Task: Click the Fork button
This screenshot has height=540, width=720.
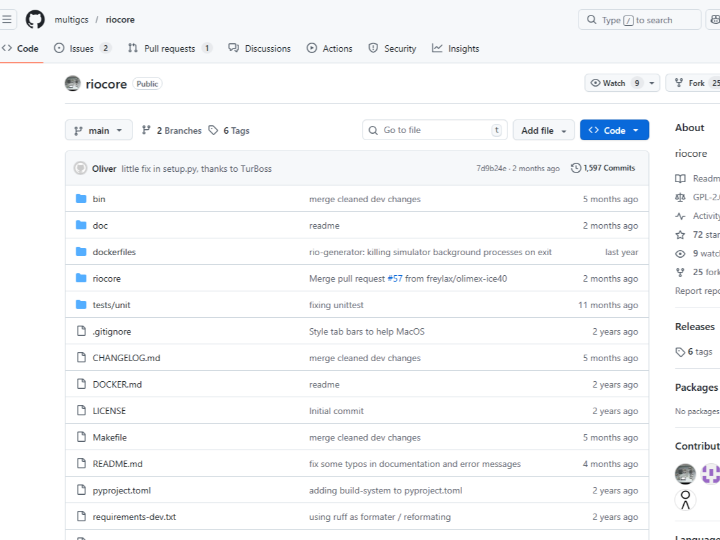Action: tap(690, 83)
